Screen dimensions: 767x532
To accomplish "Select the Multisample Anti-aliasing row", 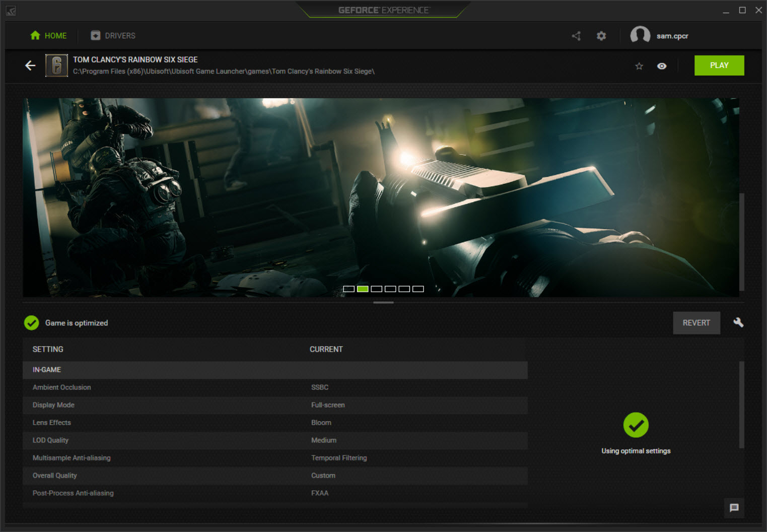I will click(275, 458).
